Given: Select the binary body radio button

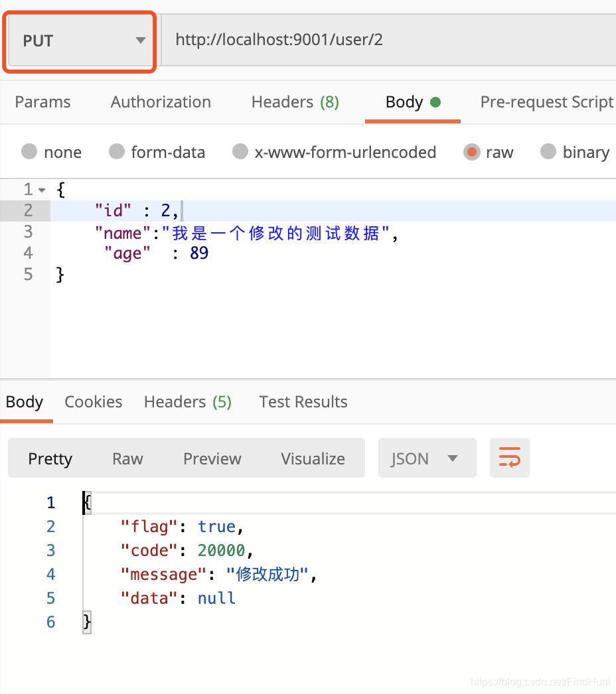Looking at the screenshot, I should pyautogui.click(x=548, y=151).
